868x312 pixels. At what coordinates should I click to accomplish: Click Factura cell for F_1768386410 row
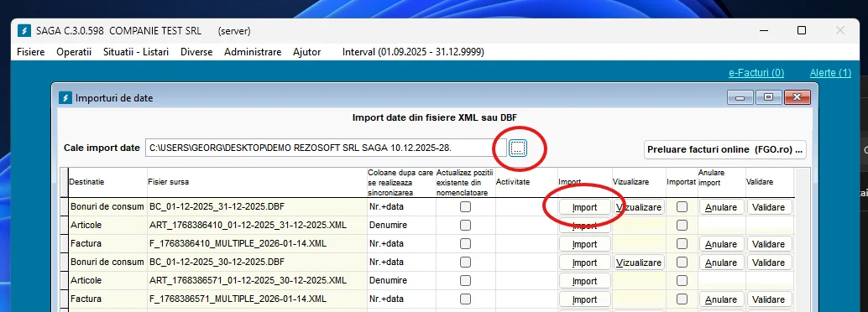[x=108, y=243]
